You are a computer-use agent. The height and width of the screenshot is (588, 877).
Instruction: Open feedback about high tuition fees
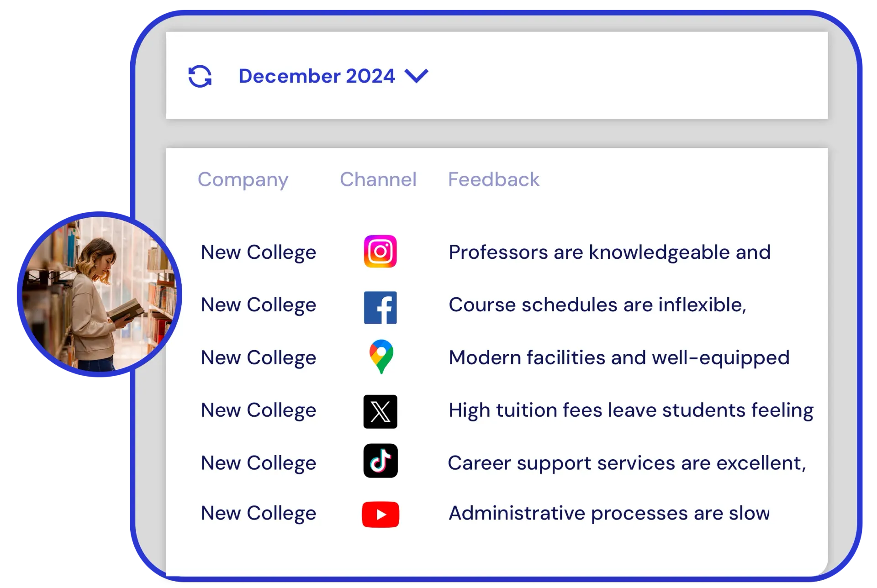pos(631,410)
